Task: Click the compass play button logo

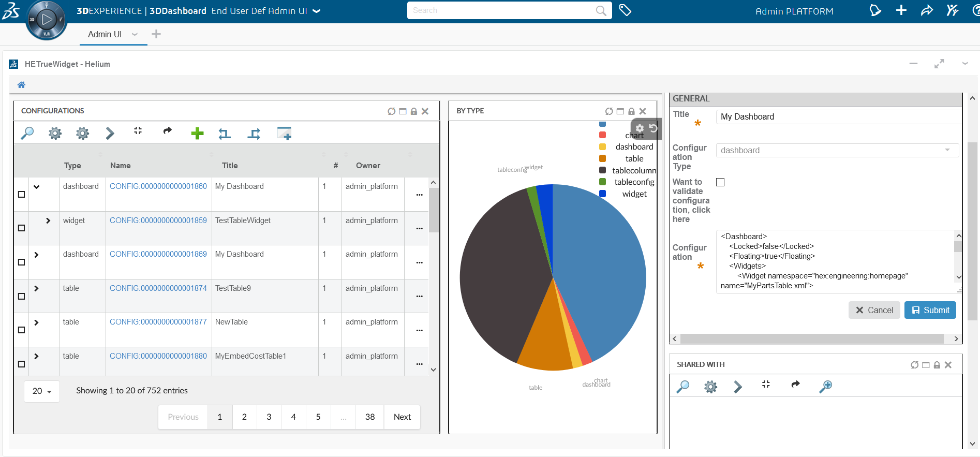Action: 46,20
